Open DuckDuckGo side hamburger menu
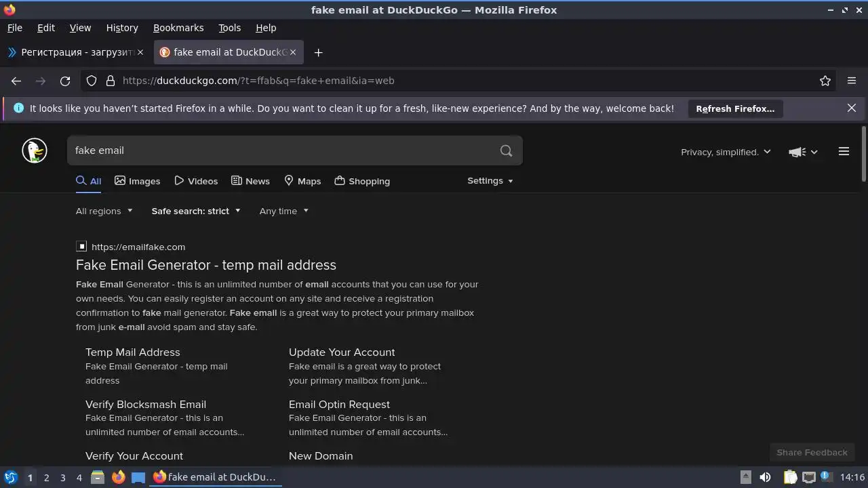 (x=844, y=151)
